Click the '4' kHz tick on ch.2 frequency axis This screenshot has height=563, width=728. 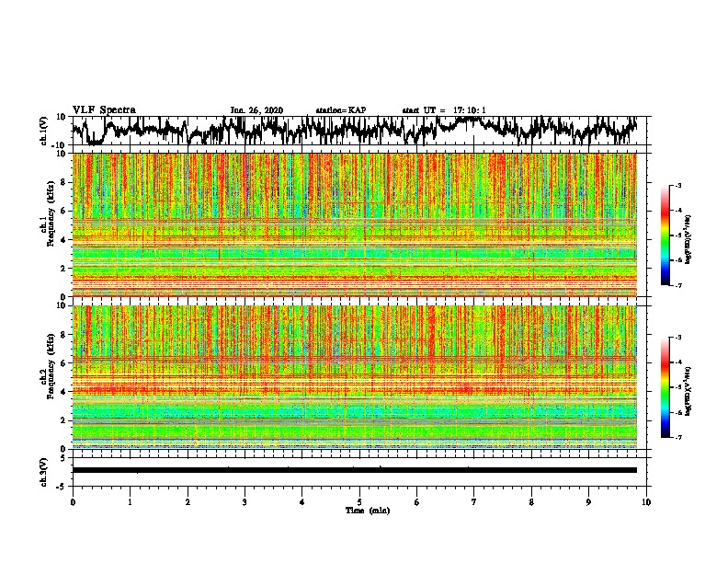coord(63,392)
